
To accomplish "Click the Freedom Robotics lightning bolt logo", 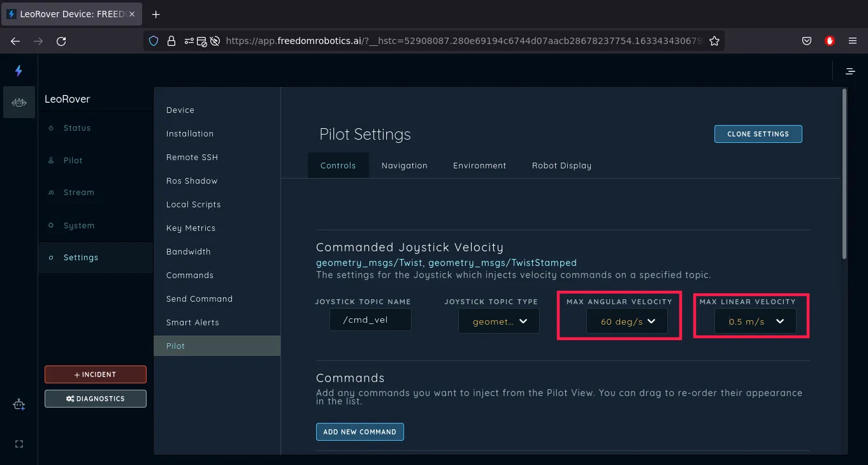I will click(18, 71).
